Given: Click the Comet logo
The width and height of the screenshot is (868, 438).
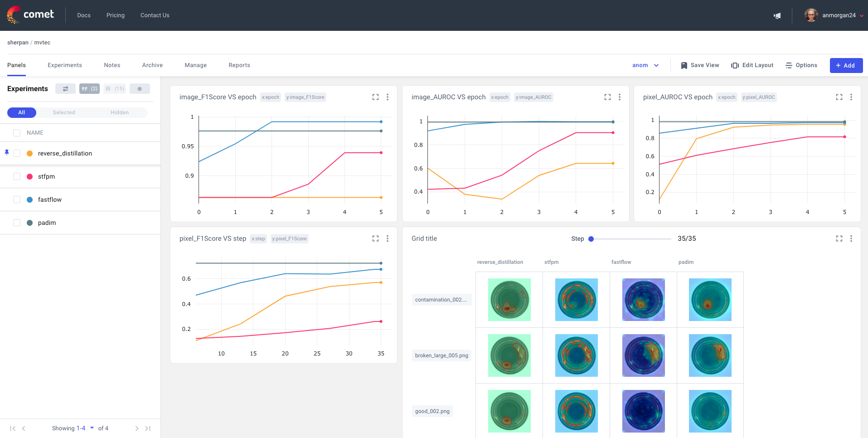Looking at the screenshot, I should click(30, 15).
